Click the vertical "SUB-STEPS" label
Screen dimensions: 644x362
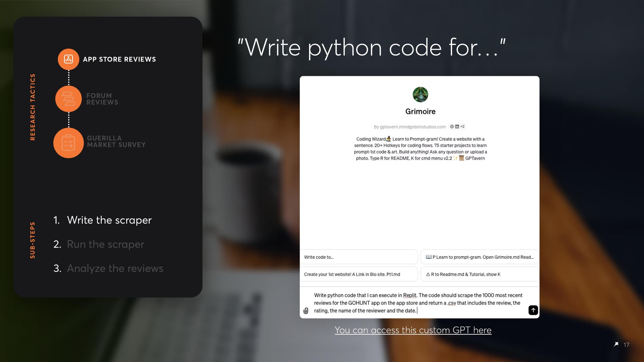tap(33, 240)
